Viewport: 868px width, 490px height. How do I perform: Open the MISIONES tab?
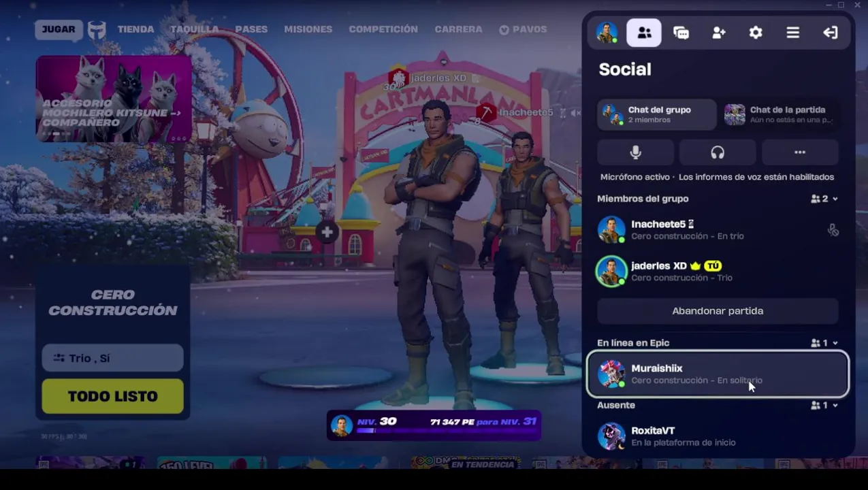(x=308, y=29)
